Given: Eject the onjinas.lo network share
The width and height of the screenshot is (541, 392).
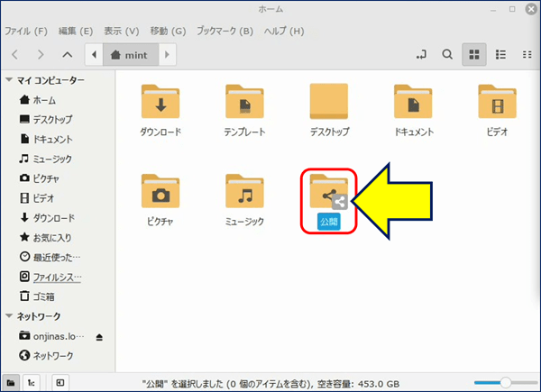Looking at the screenshot, I should (99, 337).
